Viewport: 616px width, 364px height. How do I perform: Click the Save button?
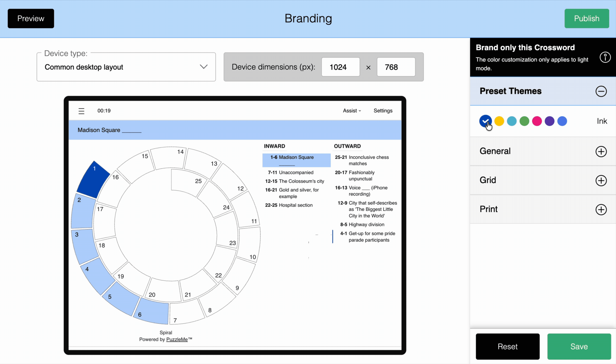[x=579, y=346]
